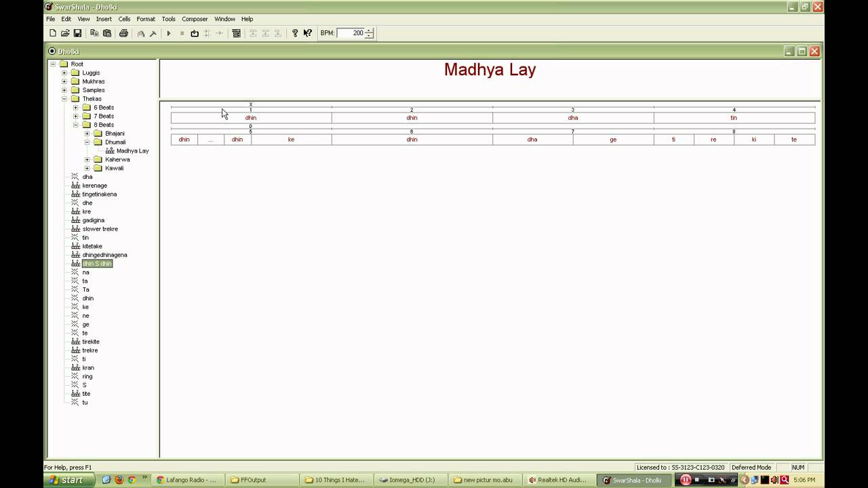Switch to Iomega_HDD (J:) taskbar window
Screen dimensions: 868x488
click(410, 480)
